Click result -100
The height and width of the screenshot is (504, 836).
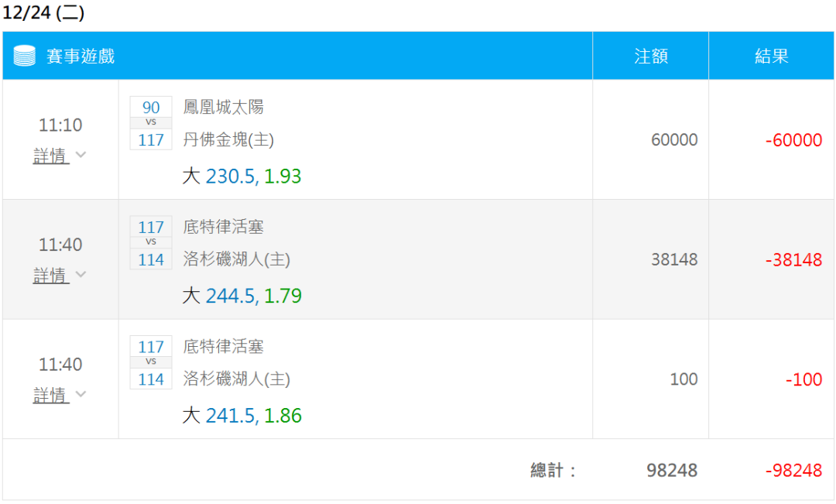point(804,379)
